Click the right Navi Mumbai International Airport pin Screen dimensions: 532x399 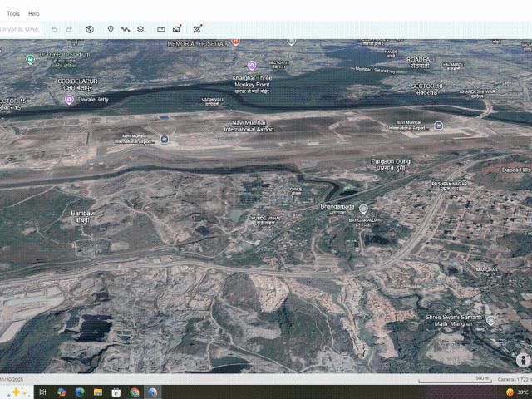438,126
